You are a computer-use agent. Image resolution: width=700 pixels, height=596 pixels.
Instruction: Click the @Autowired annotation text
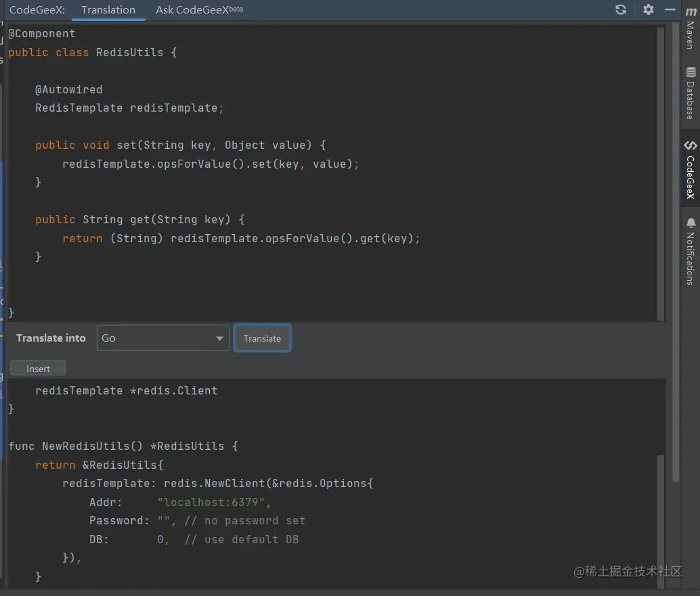[x=69, y=90]
